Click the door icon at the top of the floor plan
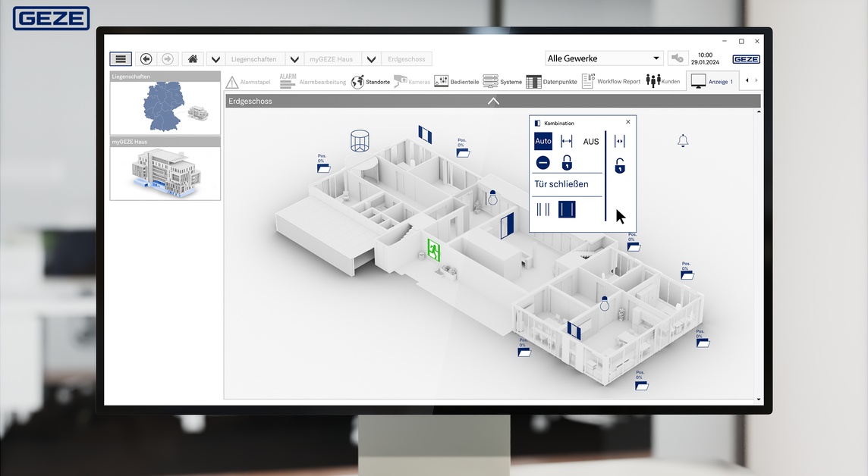 (x=425, y=134)
